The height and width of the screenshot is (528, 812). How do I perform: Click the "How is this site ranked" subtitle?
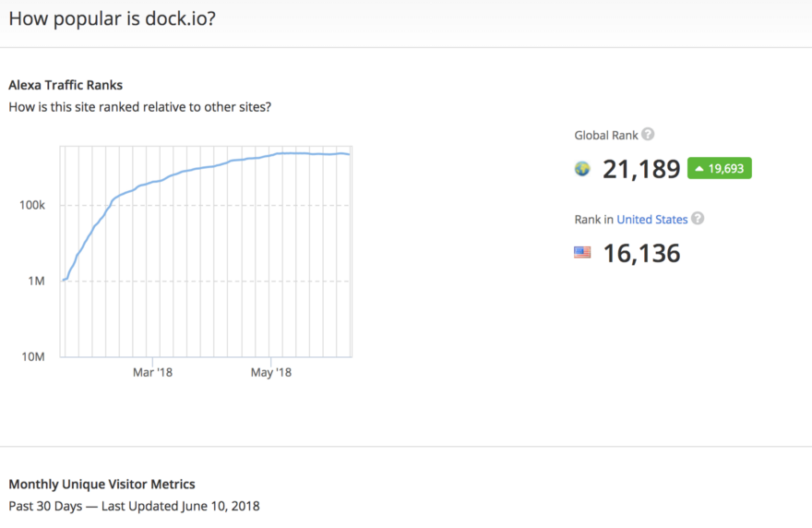coord(139,107)
